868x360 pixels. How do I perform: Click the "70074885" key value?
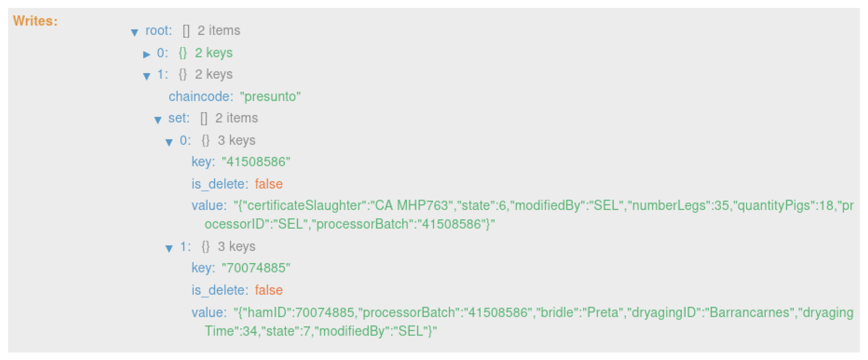[x=256, y=268]
